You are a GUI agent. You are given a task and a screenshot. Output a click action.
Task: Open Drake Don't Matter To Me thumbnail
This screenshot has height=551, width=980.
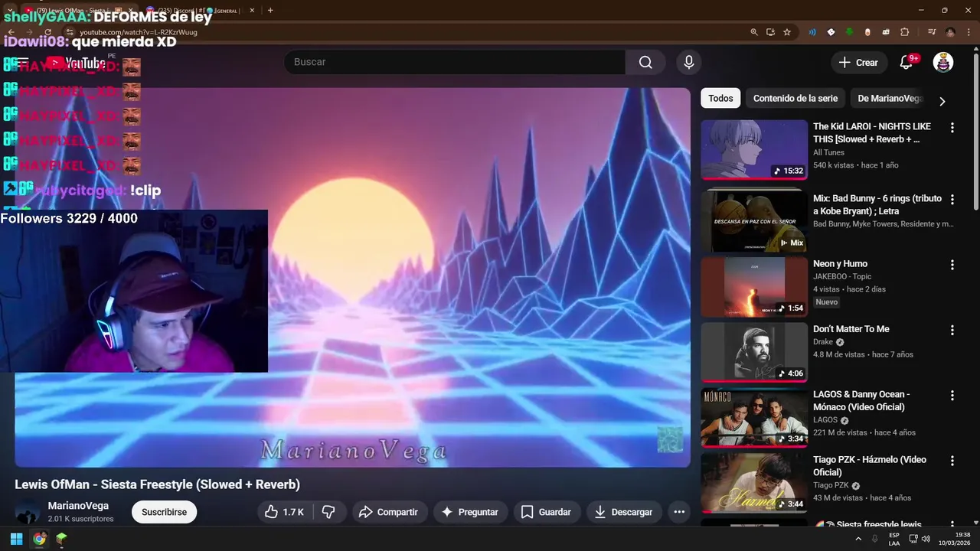click(754, 352)
